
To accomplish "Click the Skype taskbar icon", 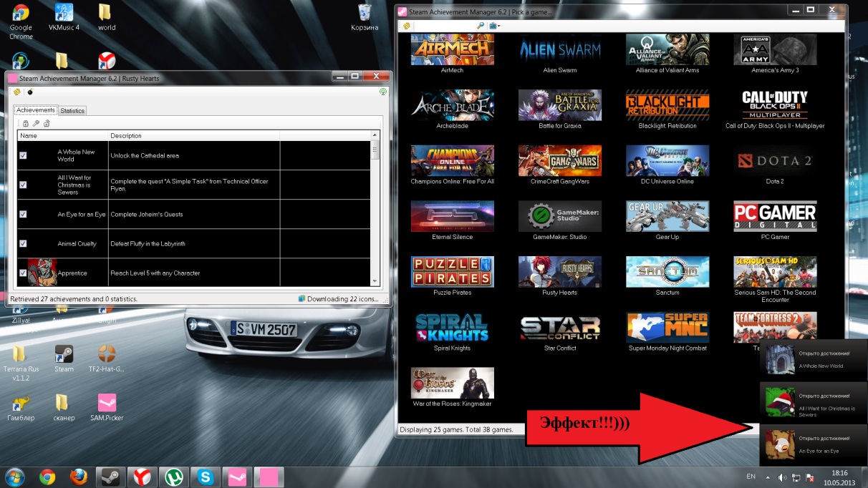I will (205, 477).
